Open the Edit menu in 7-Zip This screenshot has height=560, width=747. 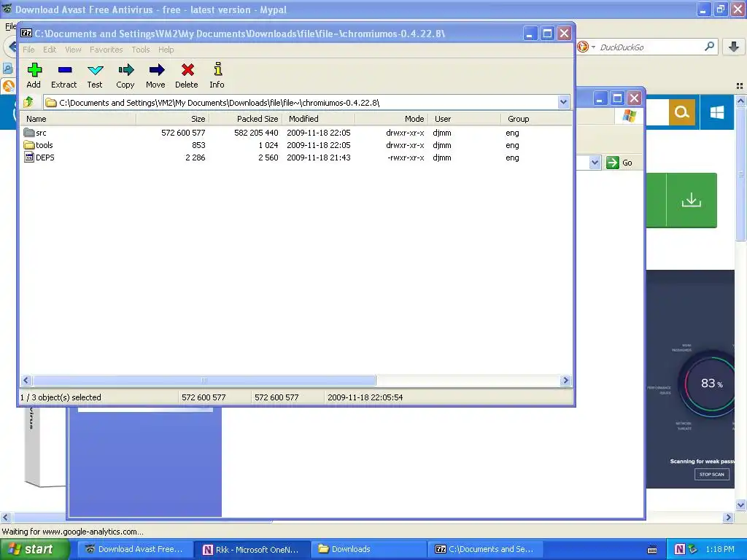tap(50, 50)
